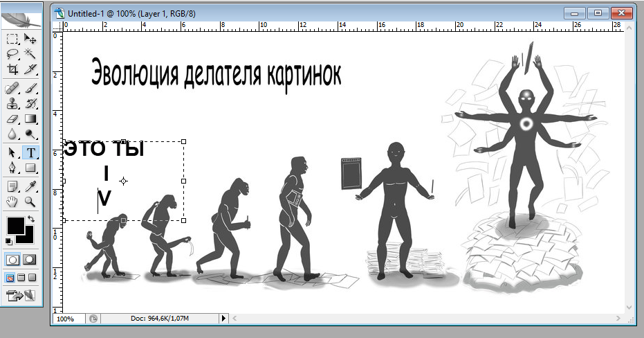
Task: Select the Eyedropper tool
Action: (x=30, y=187)
